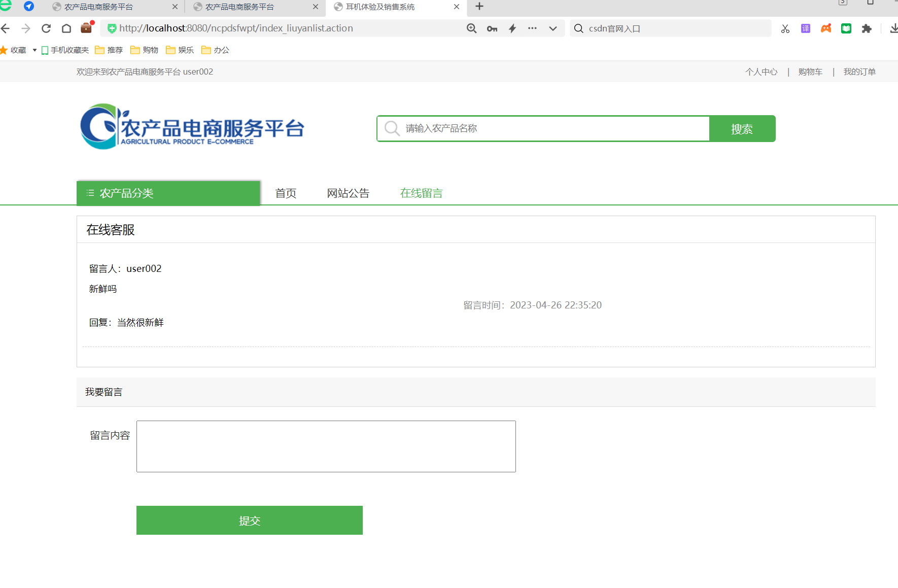Image resolution: width=898 pixels, height=588 pixels.
Task: Open the 购物 bookmarks folder
Action: point(145,50)
